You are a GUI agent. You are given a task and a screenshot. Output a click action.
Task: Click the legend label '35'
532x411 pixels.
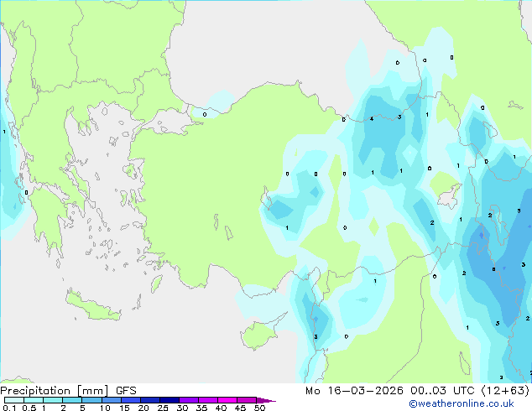pyautogui.click(x=201, y=408)
